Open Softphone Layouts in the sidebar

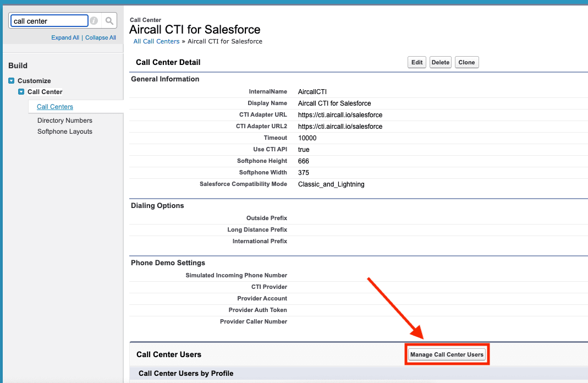(65, 132)
